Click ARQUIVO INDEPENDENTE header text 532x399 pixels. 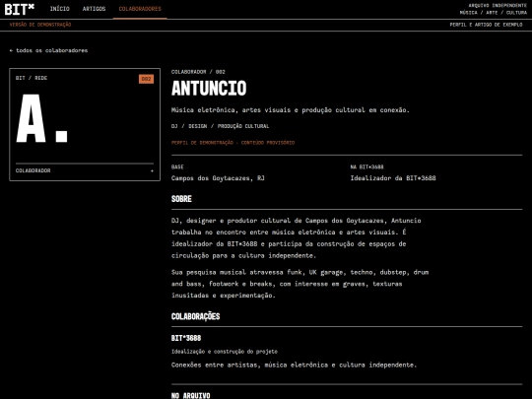(498, 6)
